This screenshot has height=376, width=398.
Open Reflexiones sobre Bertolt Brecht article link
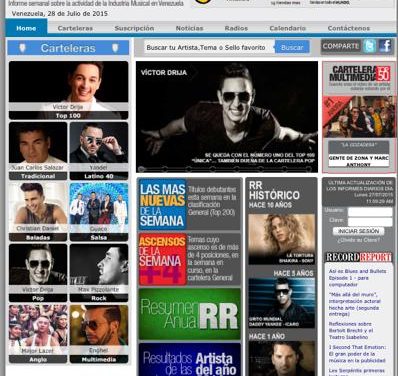click(x=351, y=330)
